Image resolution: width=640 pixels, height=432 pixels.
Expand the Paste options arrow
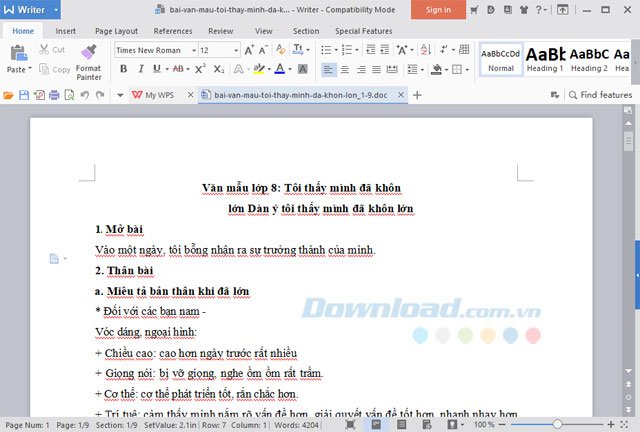click(x=30, y=69)
